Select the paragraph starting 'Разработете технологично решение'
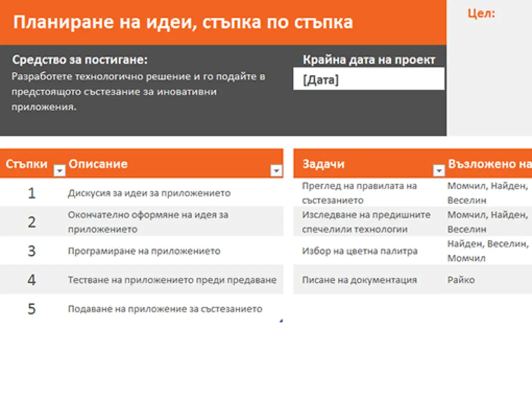This screenshot has width=532, height=399. point(138,92)
